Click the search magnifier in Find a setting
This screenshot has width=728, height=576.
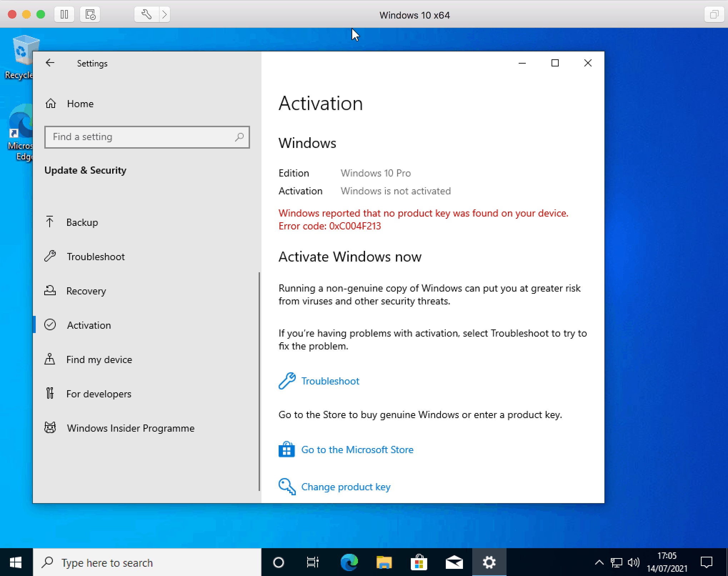tap(239, 137)
